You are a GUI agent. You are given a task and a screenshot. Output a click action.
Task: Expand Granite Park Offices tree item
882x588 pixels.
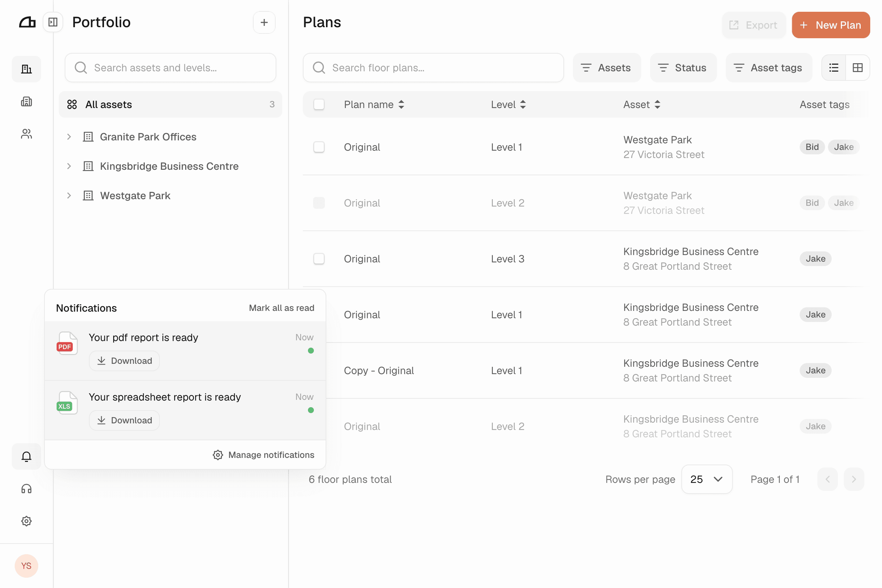[69, 137]
